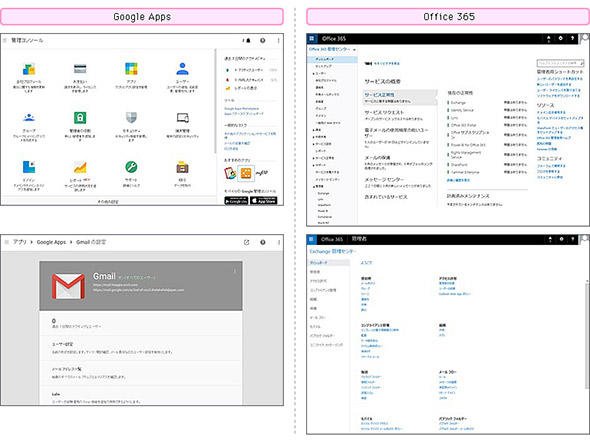Open the app launcher in Exchange admin center

click(312, 239)
